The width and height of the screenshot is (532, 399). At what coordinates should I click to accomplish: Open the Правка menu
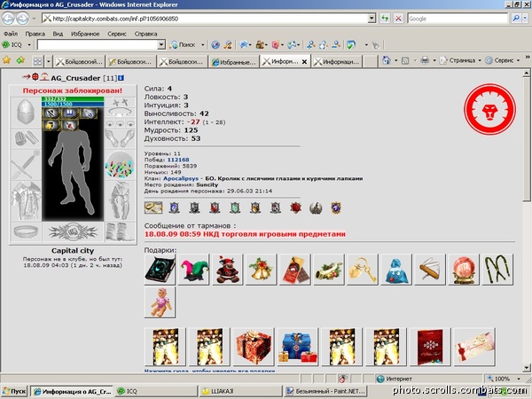tap(35, 34)
